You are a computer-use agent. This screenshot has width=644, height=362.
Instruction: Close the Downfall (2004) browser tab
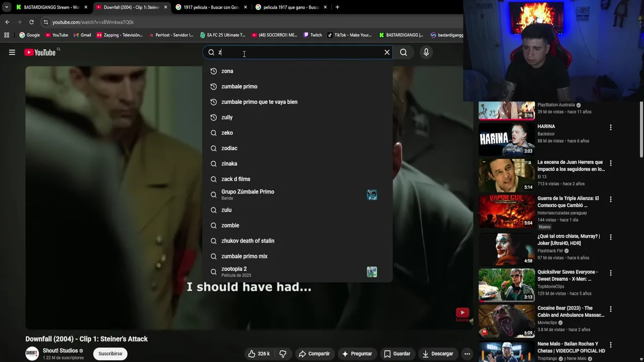(x=166, y=7)
